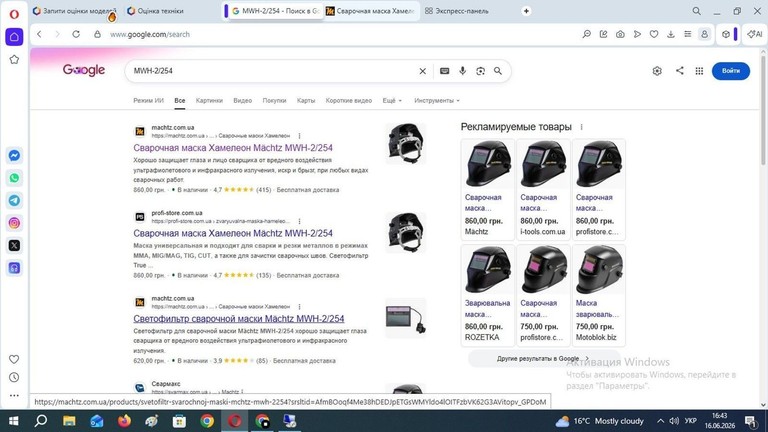Open File Explorer from taskbar
This screenshot has width=768, height=432.
[69, 421]
